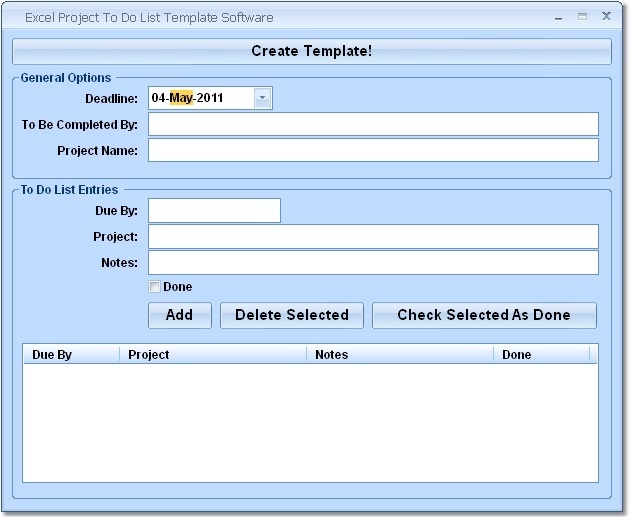
Task: Click the Add button
Action: pos(180,315)
